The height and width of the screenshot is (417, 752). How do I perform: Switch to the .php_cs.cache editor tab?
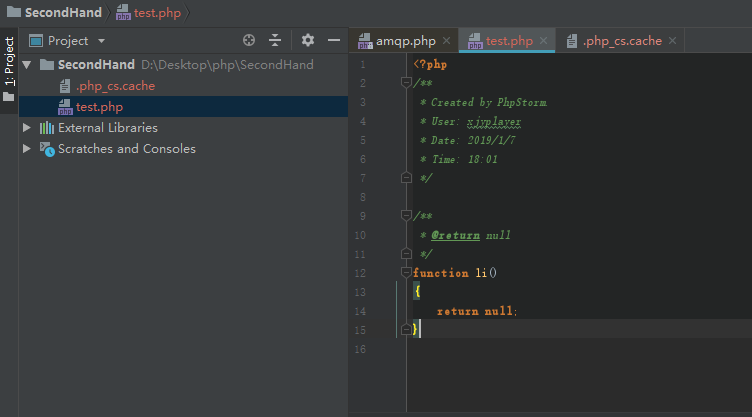(x=623, y=41)
